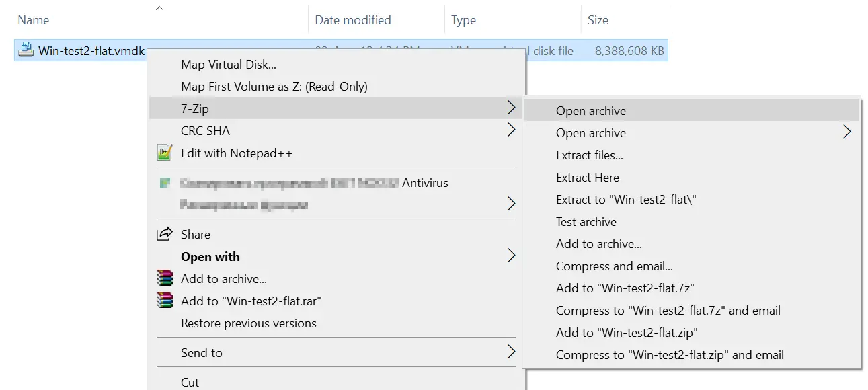Viewport: 868px width, 390px height.
Task: Select Extract files... in 7-Zip submenu
Action: click(590, 155)
